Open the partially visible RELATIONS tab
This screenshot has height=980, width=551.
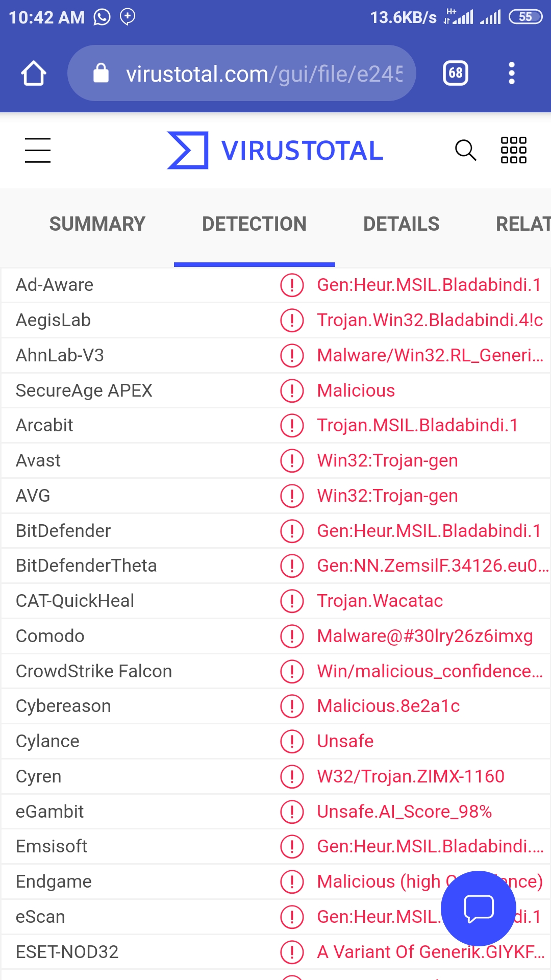tap(522, 224)
